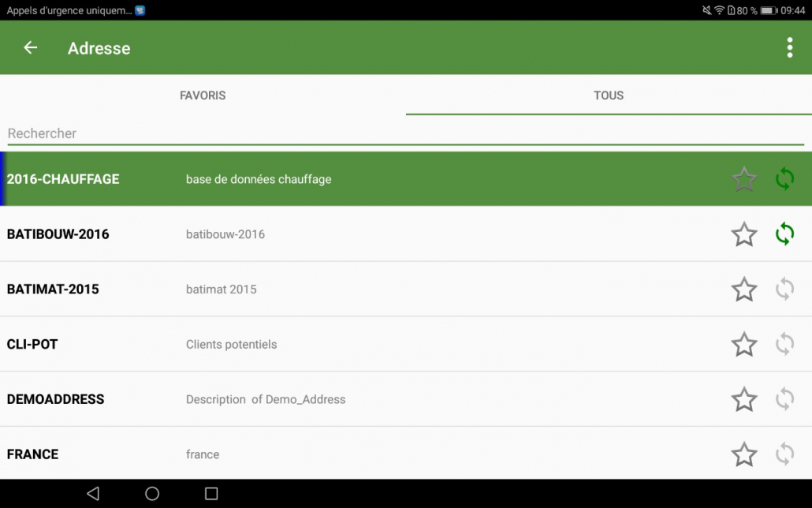Image resolution: width=812 pixels, height=508 pixels.
Task: Go back using the arrow in header
Action: (31, 47)
